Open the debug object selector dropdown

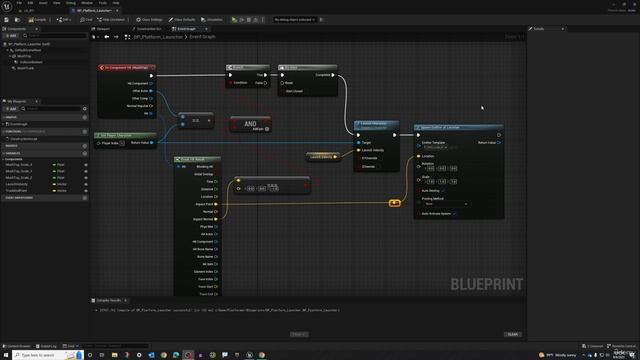[295, 20]
